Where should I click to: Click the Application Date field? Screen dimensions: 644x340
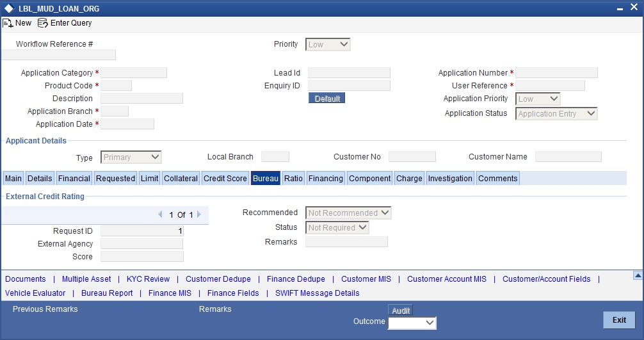127,124
